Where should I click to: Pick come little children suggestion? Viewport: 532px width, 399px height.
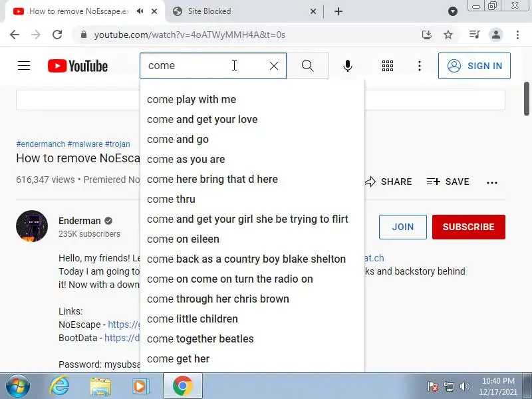pos(252,319)
